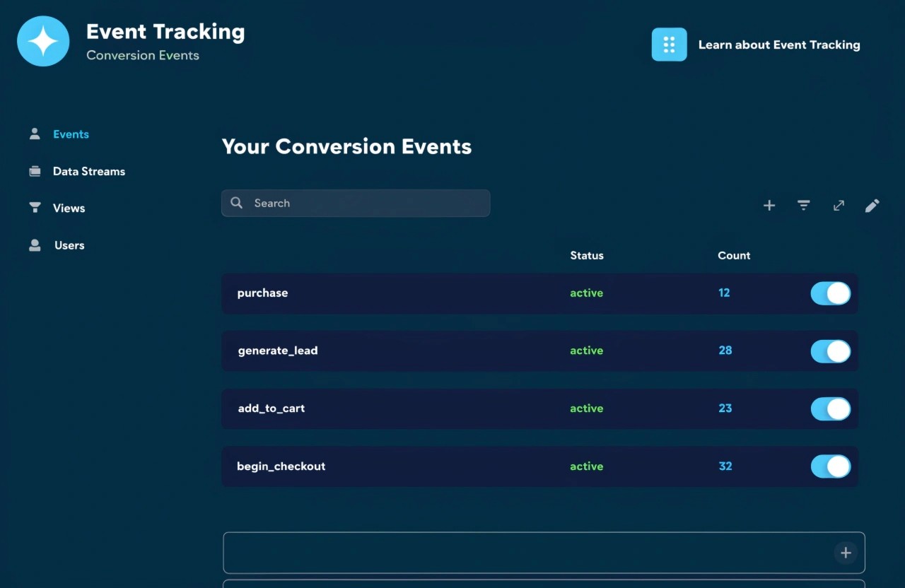Click the star logo icon beside Event Tracking

43,41
